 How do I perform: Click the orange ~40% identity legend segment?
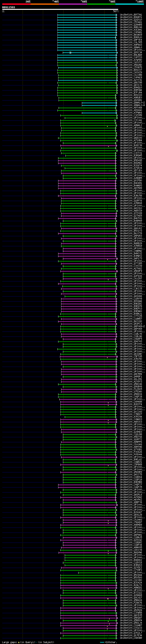click(x=45, y=4)
